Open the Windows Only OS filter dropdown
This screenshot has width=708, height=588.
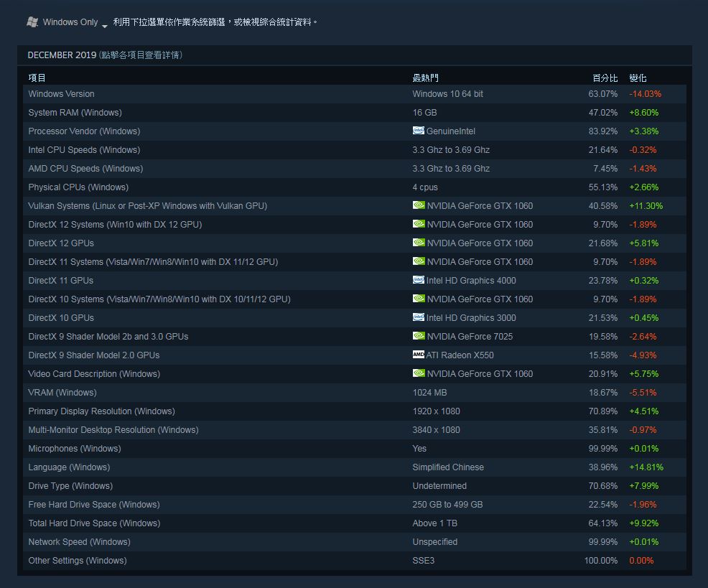(70, 22)
